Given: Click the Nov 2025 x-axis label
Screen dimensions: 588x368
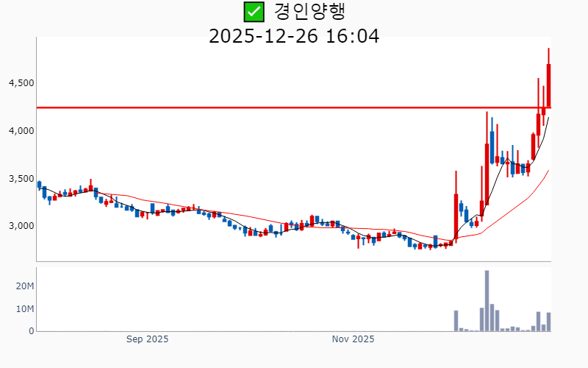Looking at the screenshot, I should click(353, 339).
